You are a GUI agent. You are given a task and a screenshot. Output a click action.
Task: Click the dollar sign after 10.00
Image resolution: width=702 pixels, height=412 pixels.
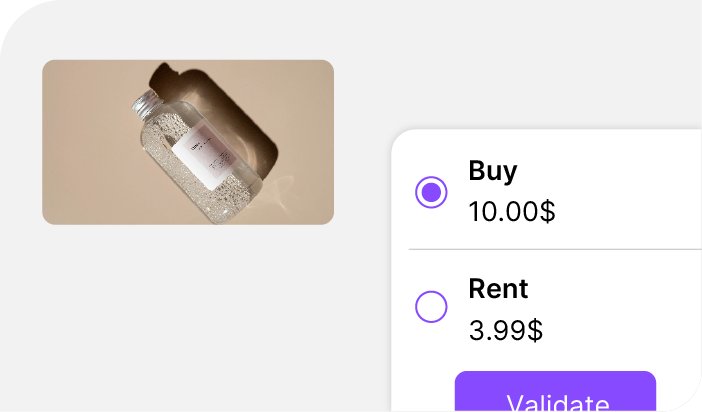[x=548, y=211]
